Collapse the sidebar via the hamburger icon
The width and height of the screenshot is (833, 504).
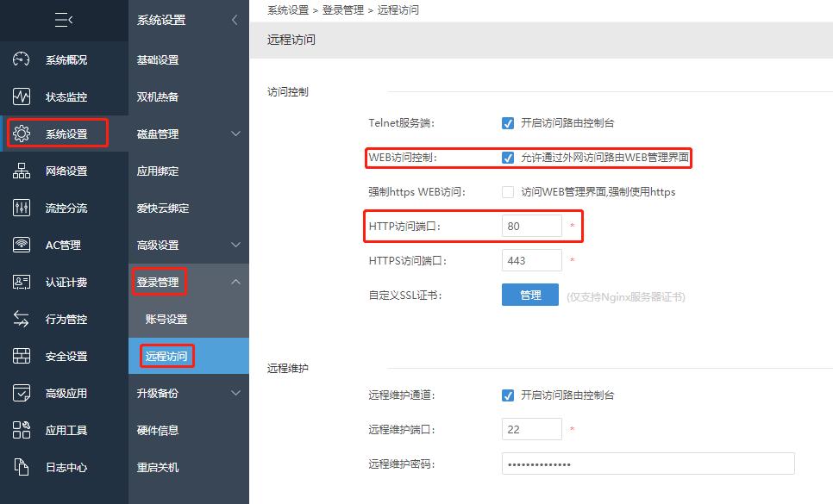click(62, 21)
